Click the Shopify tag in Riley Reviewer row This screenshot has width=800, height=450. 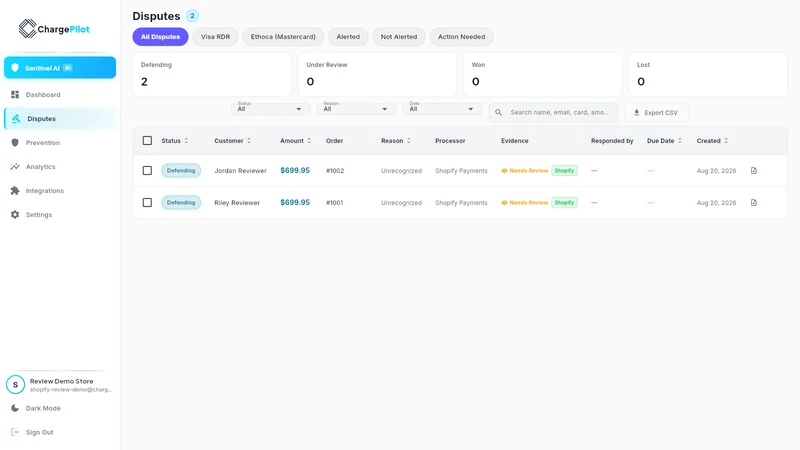(x=564, y=203)
